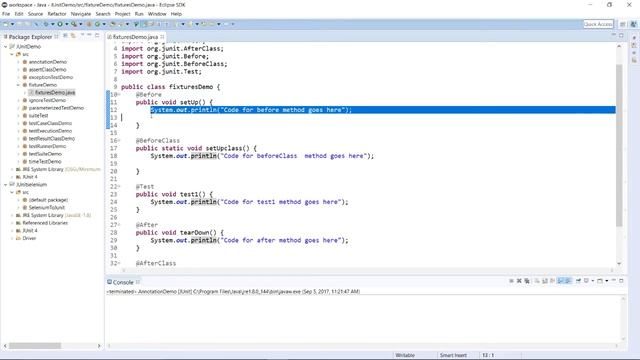The width and height of the screenshot is (640, 360).
Task: Click Remove Launch X icon in Console
Action: tap(519, 281)
